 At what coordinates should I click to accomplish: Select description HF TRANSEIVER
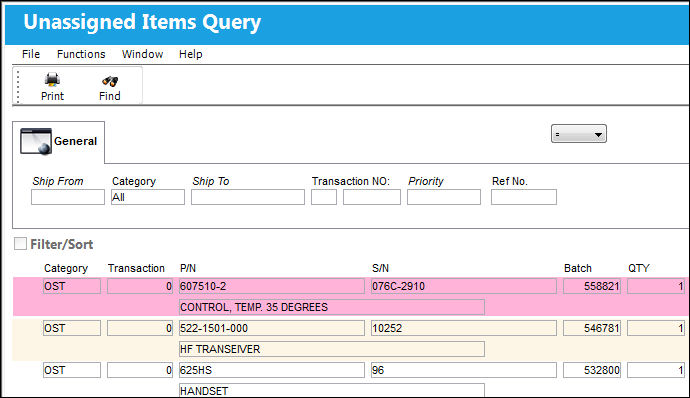pyautogui.click(x=332, y=349)
